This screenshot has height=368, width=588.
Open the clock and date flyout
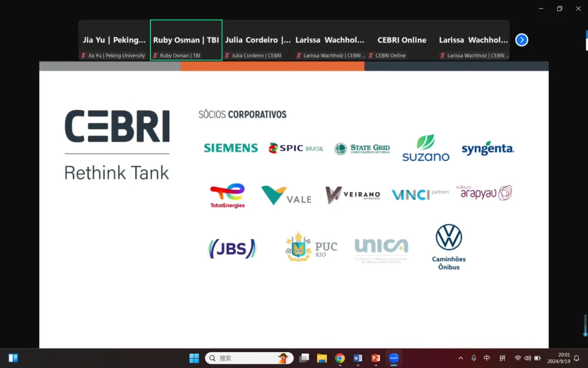(559, 358)
